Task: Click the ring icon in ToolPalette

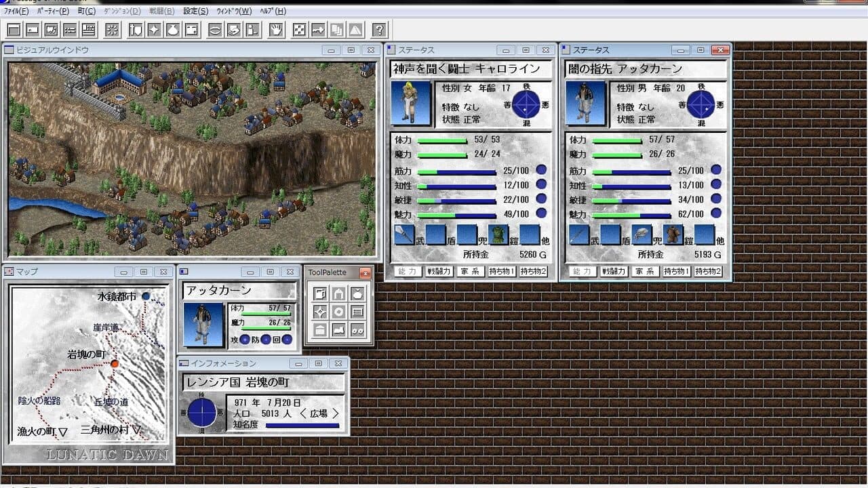Action: pos(339,312)
